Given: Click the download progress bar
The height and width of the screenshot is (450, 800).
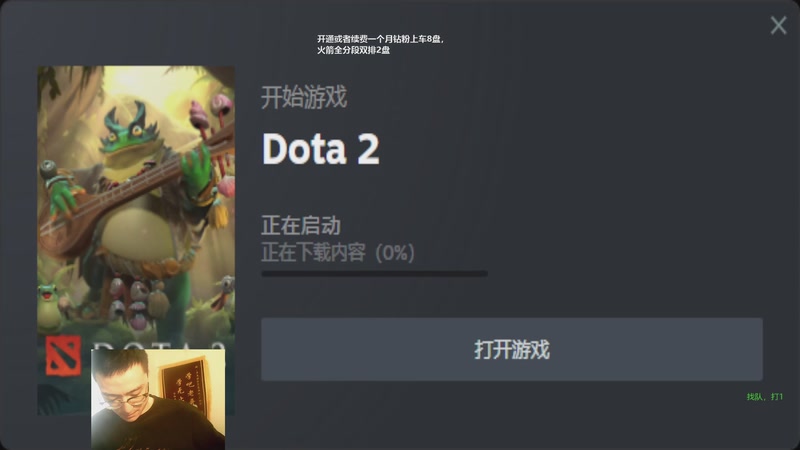Looking at the screenshot, I should pyautogui.click(x=374, y=273).
